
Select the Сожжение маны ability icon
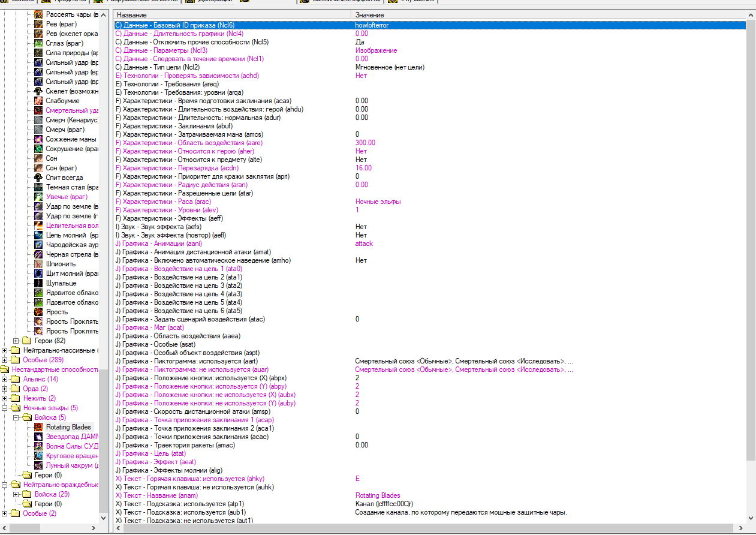coord(38,139)
